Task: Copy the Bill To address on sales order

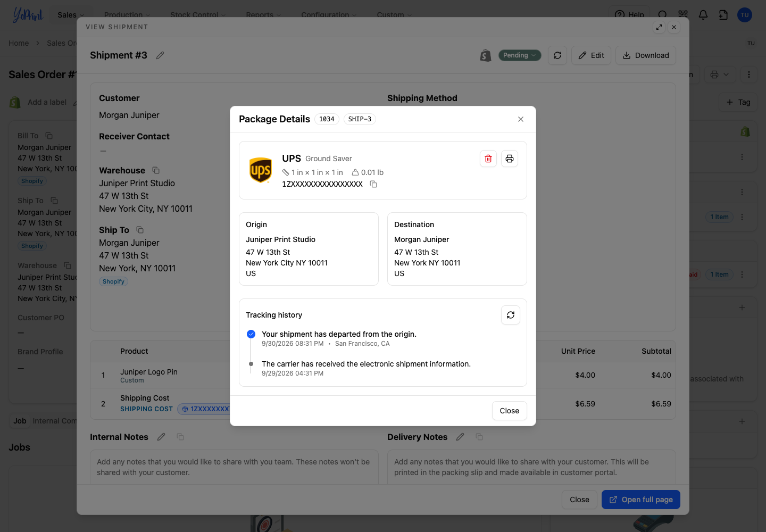Action: tap(49, 136)
